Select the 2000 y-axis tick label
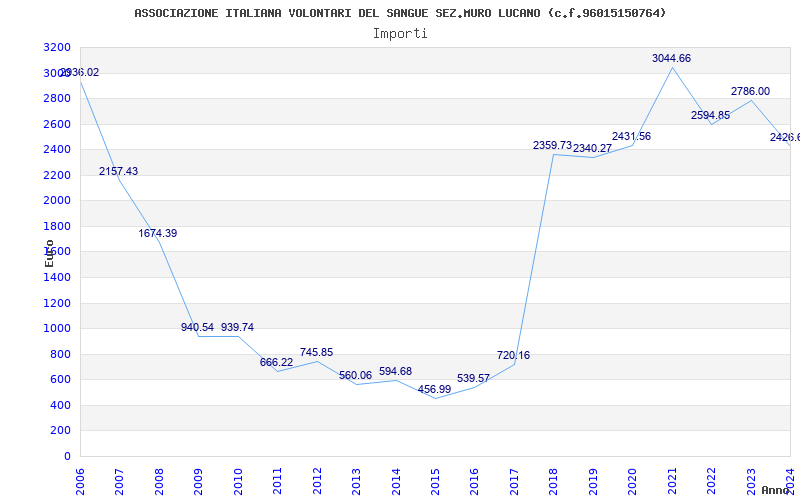This screenshot has width=800, height=500. (57, 201)
